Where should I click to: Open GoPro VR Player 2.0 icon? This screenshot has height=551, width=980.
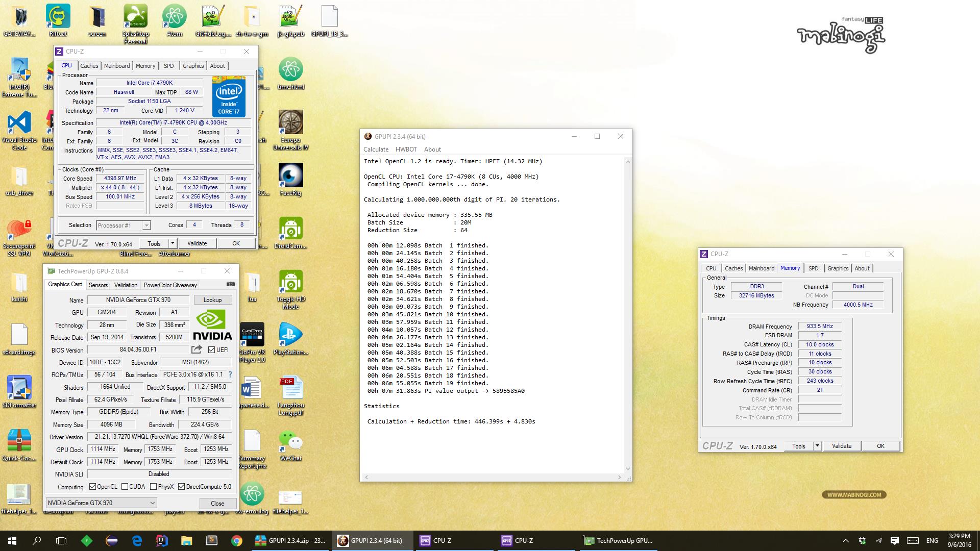click(252, 342)
